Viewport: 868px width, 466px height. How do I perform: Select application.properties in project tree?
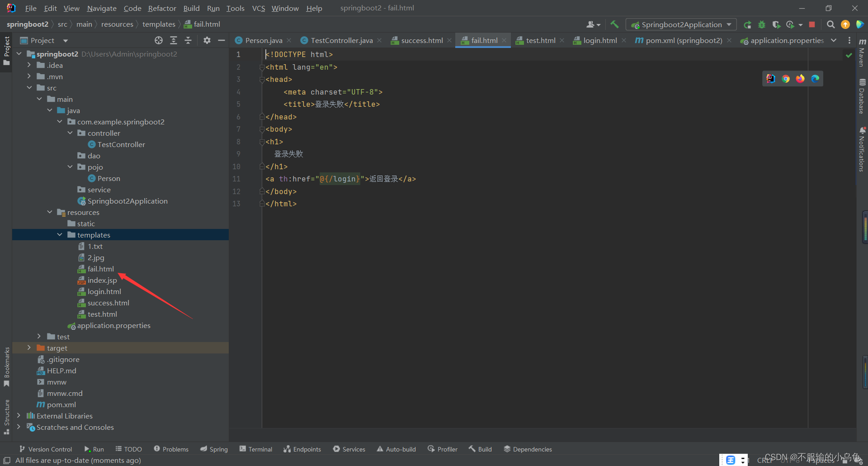[x=113, y=325]
